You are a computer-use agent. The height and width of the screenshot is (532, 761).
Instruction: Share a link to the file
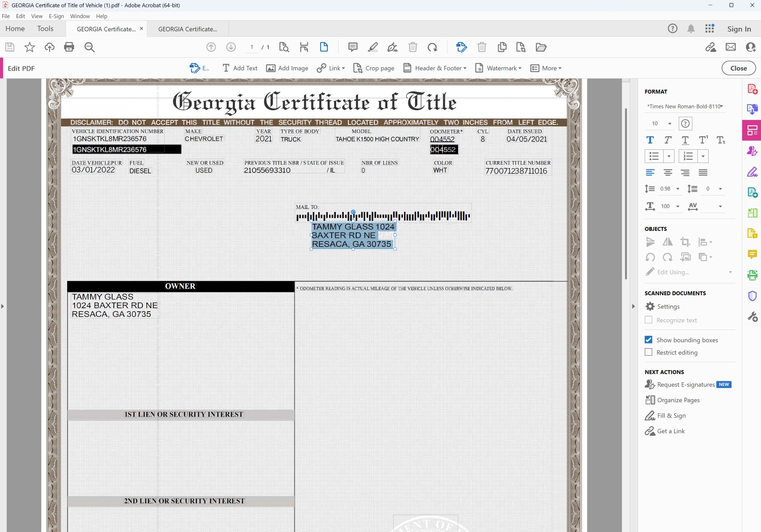coord(710,47)
